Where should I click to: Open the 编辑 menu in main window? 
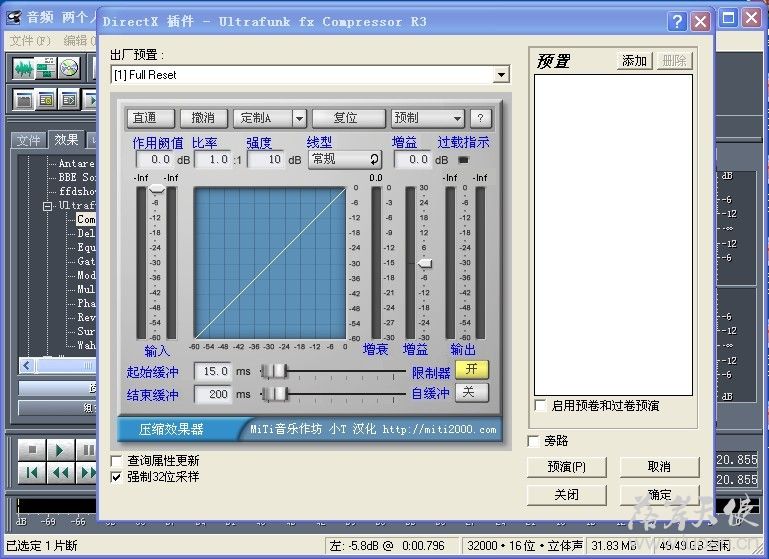coord(78,41)
